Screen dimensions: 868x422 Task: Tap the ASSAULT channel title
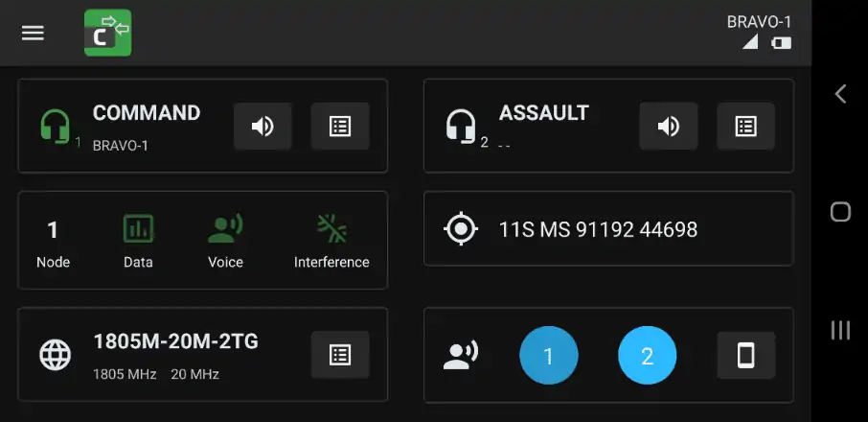tap(543, 113)
